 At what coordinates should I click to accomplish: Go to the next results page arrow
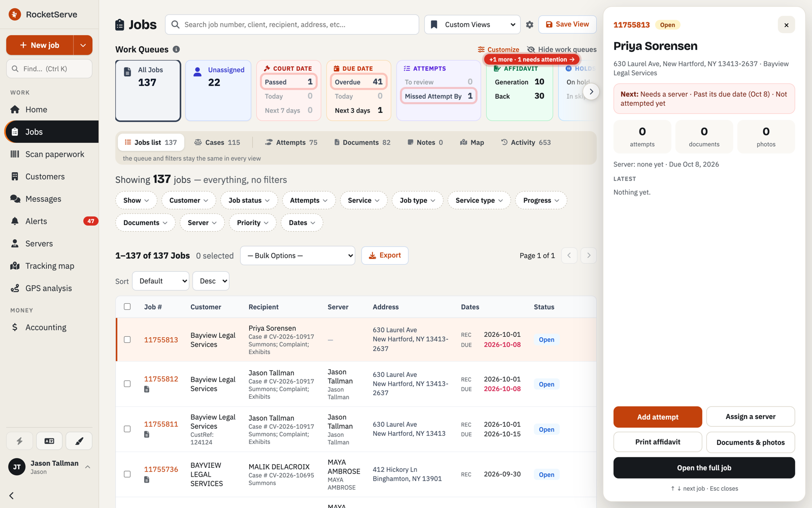(x=589, y=256)
